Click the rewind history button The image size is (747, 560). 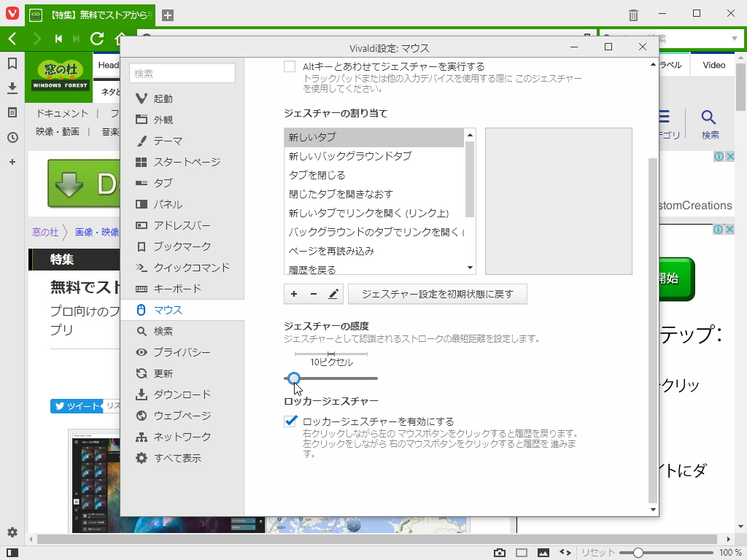(x=58, y=39)
